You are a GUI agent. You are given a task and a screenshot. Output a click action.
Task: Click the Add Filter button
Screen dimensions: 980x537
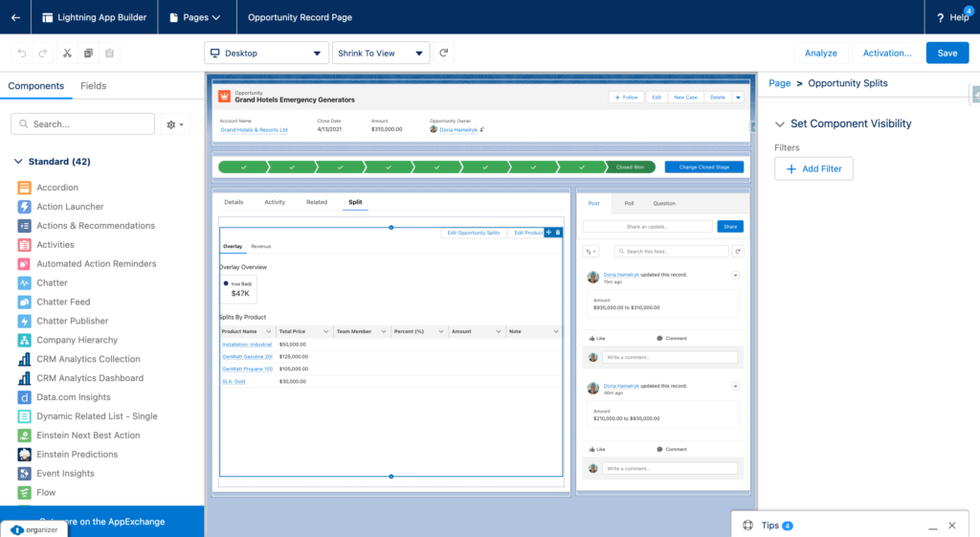point(813,168)
